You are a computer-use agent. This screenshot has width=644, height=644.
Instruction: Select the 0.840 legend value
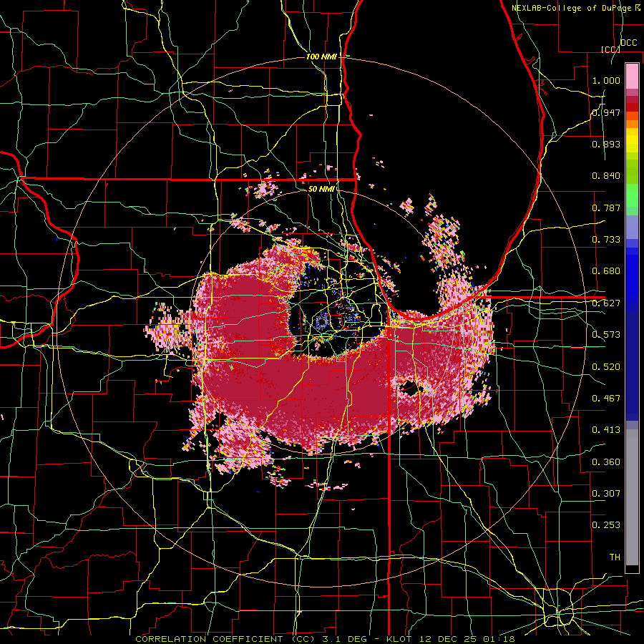[606, 176]
